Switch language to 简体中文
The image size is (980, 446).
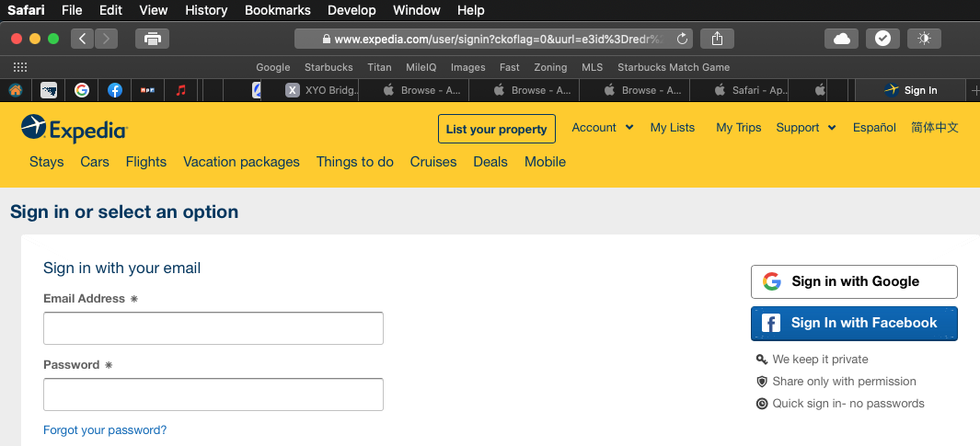[x=934, y=128]
